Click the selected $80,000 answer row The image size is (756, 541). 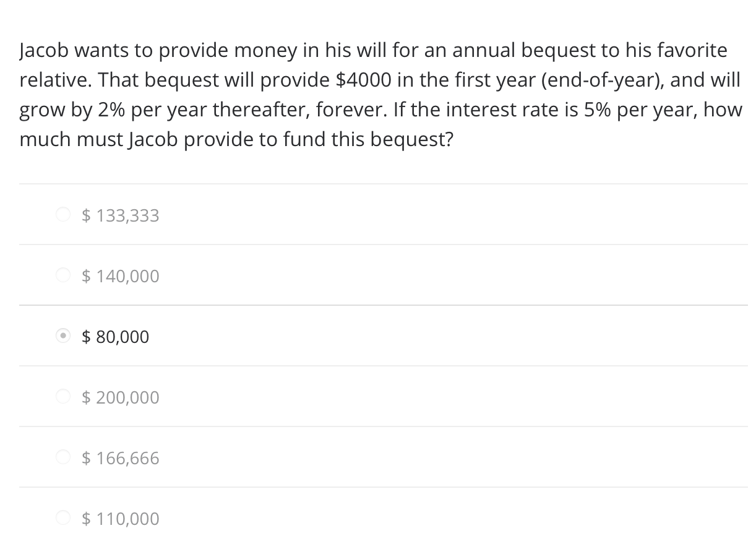380,336
